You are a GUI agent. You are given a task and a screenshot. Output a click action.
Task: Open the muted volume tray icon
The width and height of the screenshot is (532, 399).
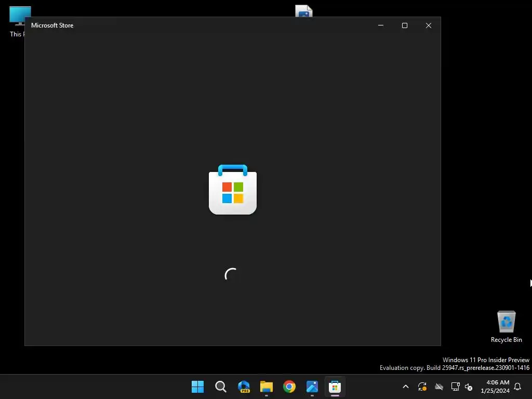(469, 387)
